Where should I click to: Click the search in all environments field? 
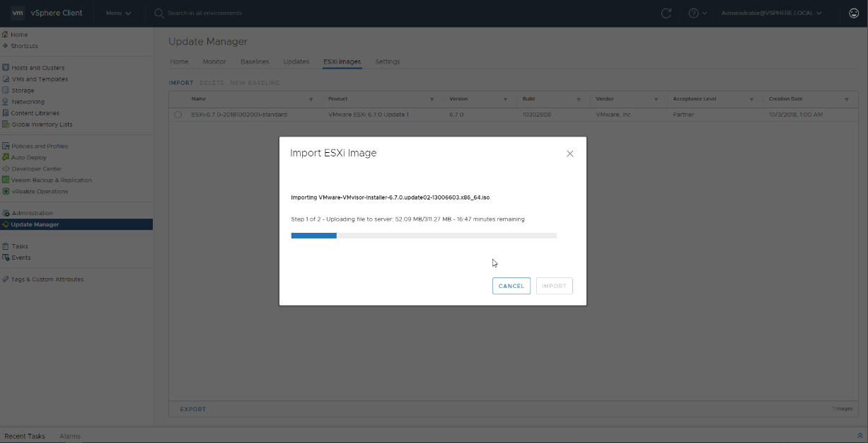point(204,13)
